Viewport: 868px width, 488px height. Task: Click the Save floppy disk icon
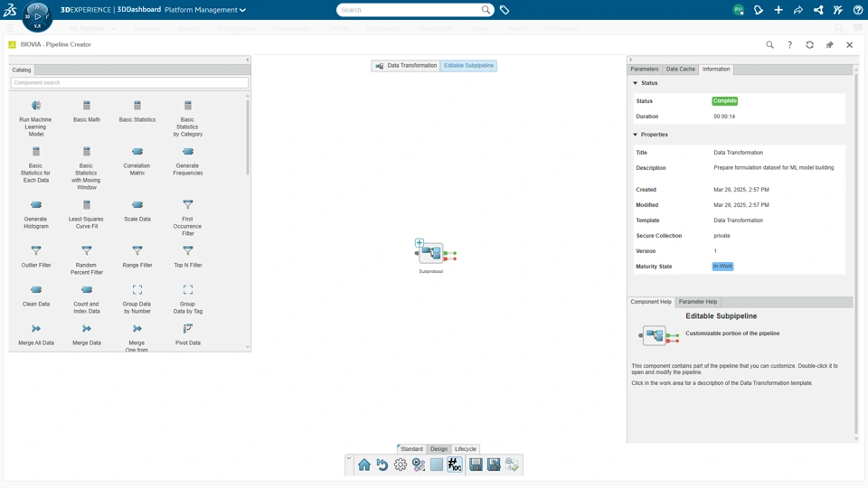pos(476,465)
